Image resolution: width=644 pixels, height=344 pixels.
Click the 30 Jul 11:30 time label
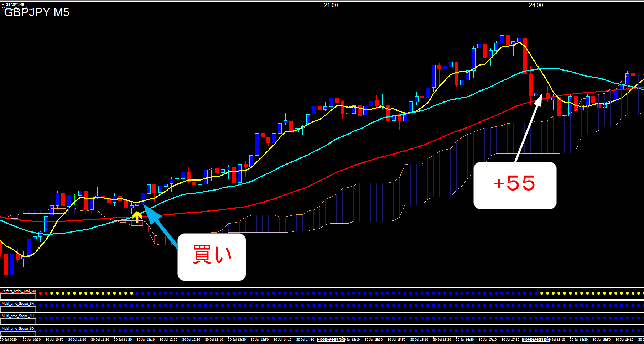tap(100, 340)
